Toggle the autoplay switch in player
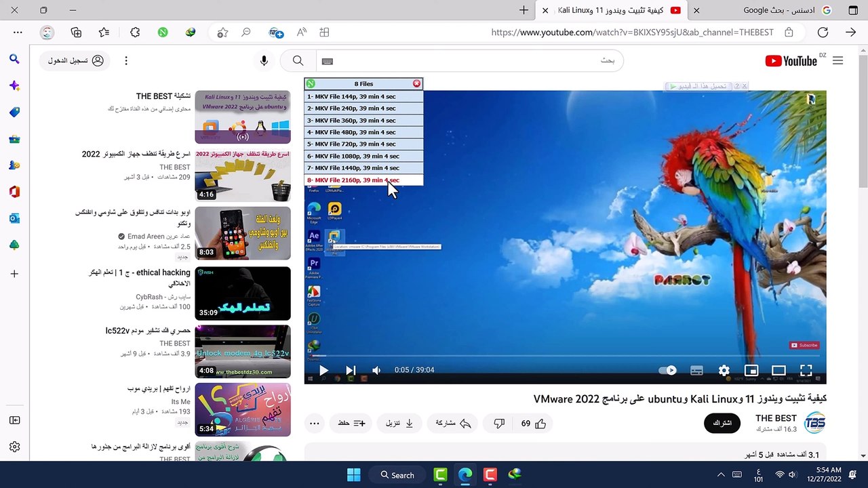The width and height of the screenshot is (868, 488). (668, 370)
